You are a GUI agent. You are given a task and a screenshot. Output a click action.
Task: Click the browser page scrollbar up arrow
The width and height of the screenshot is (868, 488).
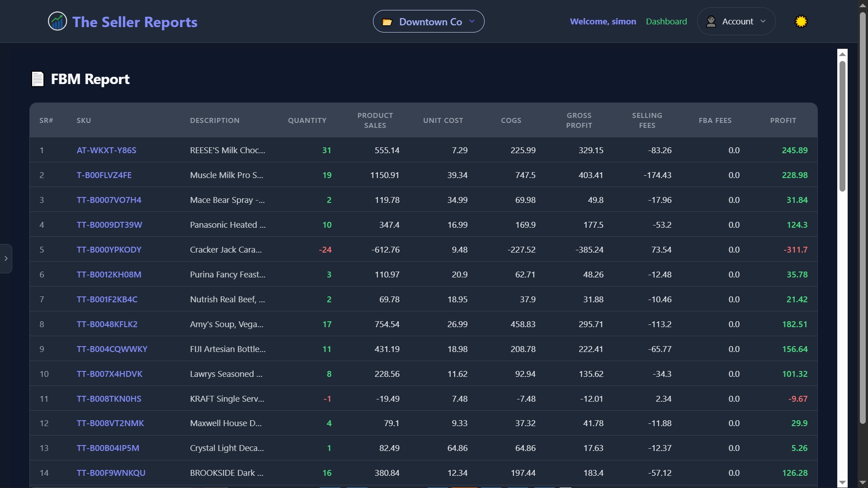(x=863, y=5)
